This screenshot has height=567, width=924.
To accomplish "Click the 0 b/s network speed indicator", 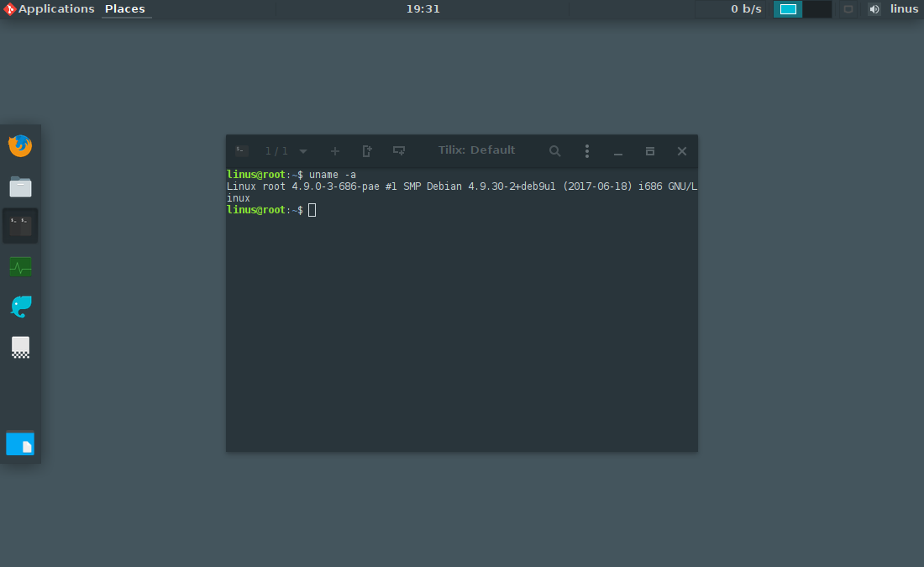I will (x=746, y=9).
